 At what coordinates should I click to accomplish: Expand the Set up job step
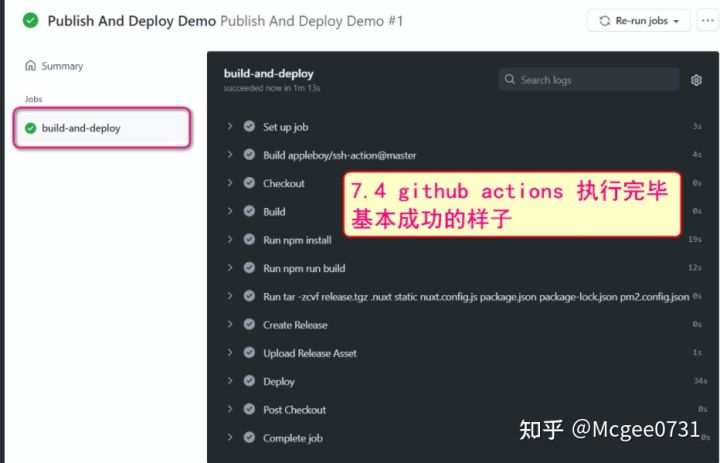pyautogui.click(x=230, y=126)
